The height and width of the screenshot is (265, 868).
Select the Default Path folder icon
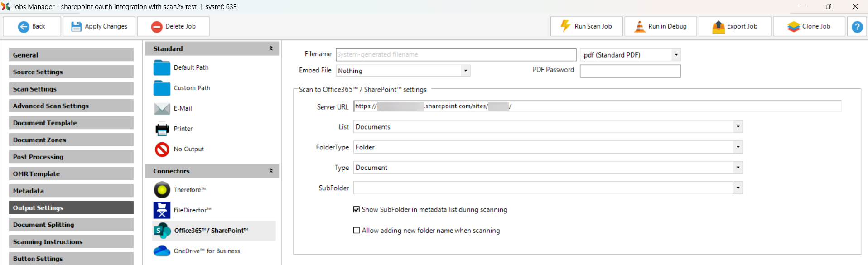pyautogui.click(x=162, y=67)
